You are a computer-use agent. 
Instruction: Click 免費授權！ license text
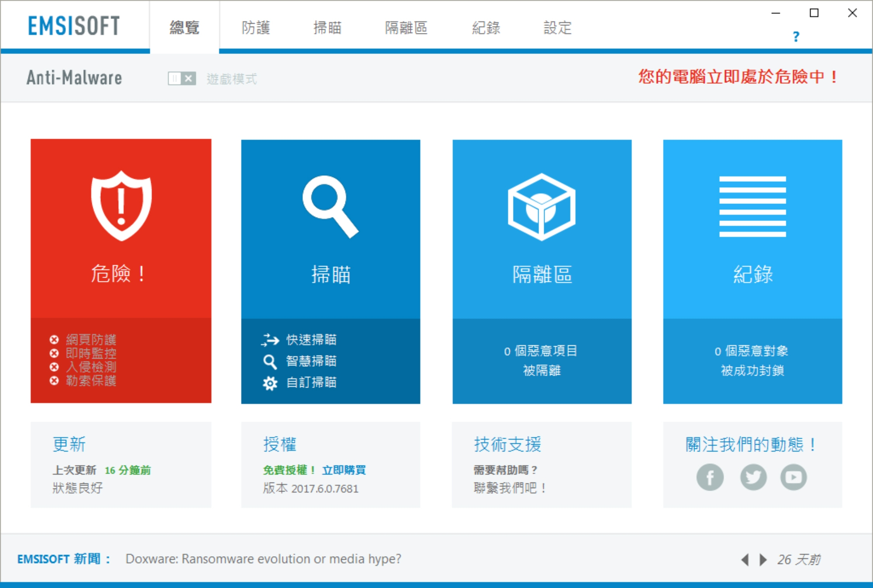point(289,470)
